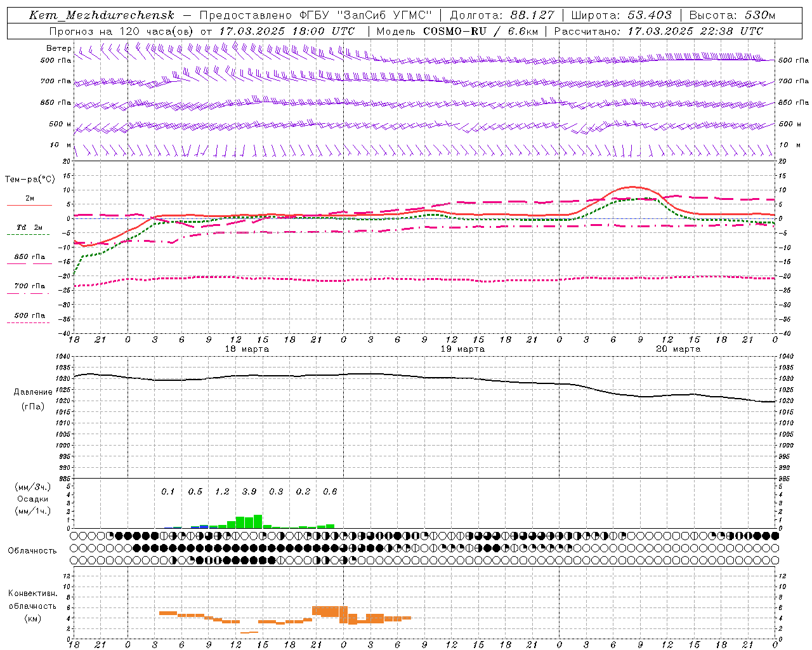
Task: Select the 1.2 precipitation total value
Action: 222,491
